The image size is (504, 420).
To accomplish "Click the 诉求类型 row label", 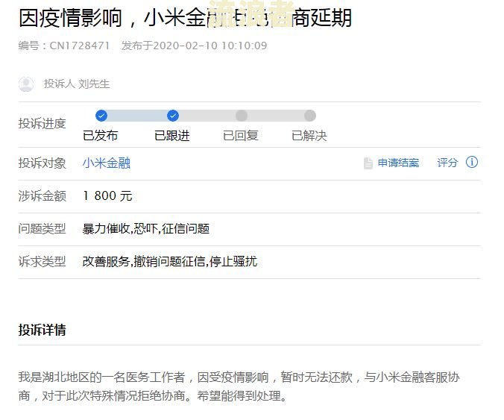I will [42, 261].
